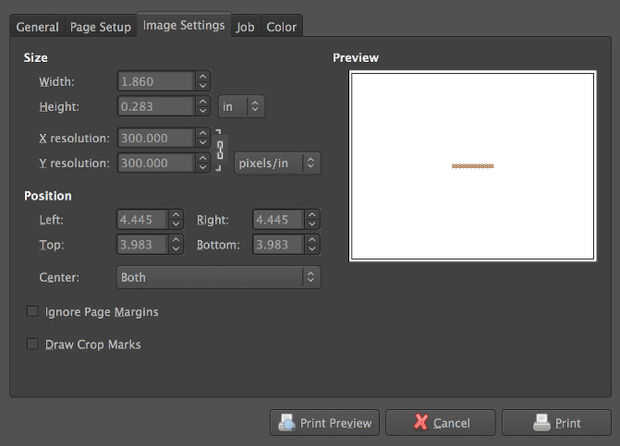Click the Height spinner arrows

[x=203, y=105]
